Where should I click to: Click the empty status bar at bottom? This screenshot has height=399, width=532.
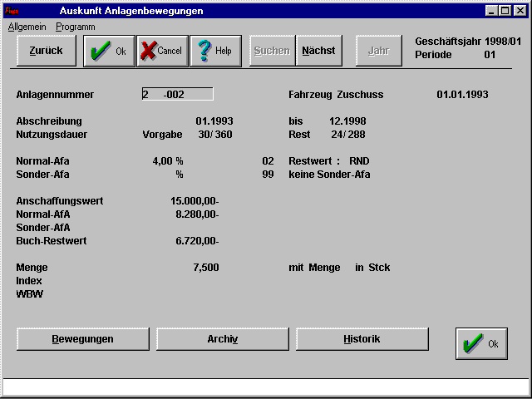tap(266, 387)
